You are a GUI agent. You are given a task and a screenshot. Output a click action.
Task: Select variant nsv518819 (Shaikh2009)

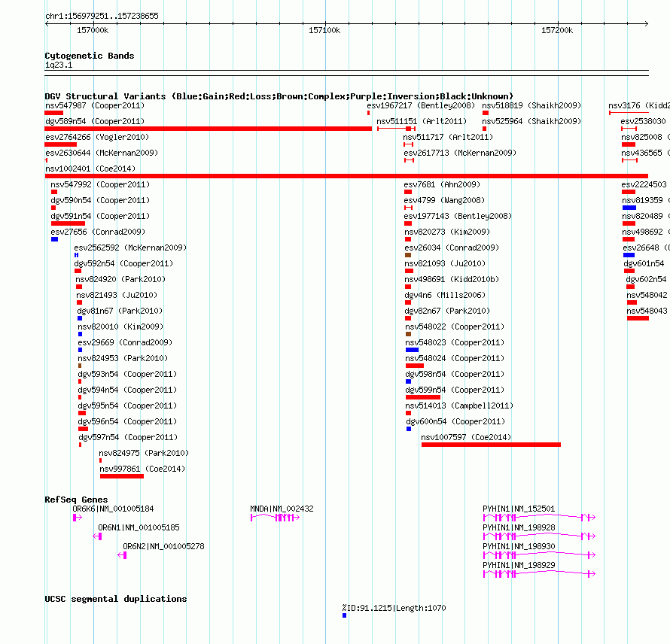(531, 105)
